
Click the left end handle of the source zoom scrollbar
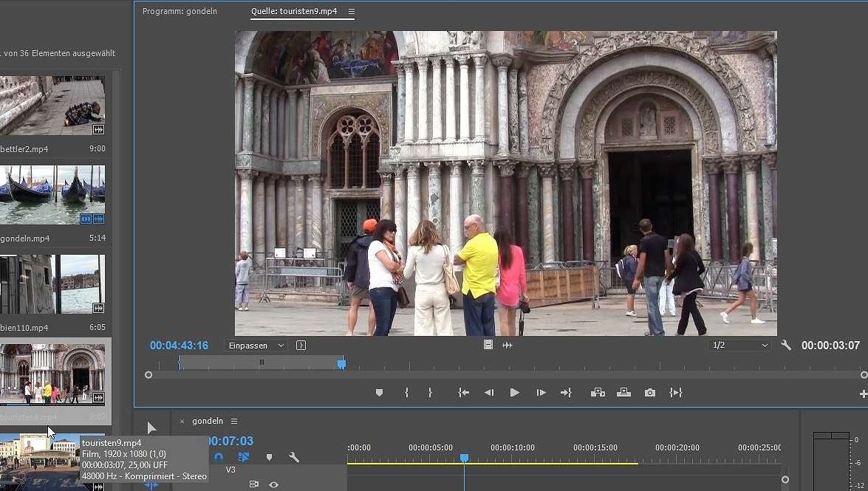[x=148, y=375]
